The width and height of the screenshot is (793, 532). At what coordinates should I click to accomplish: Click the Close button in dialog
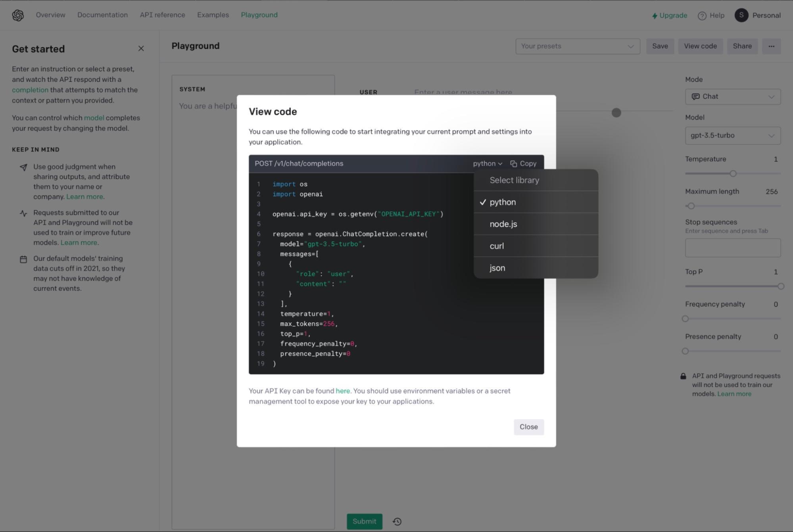coord(528,427)
